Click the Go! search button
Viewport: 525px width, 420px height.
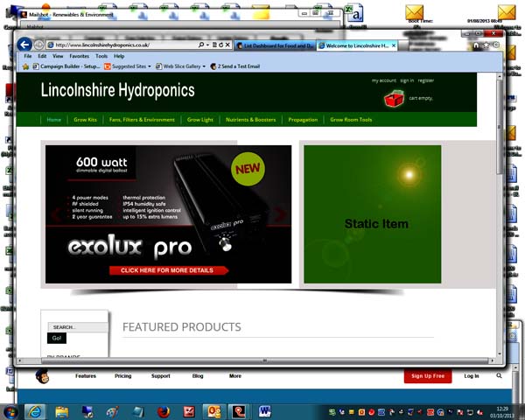coord(57,339)
